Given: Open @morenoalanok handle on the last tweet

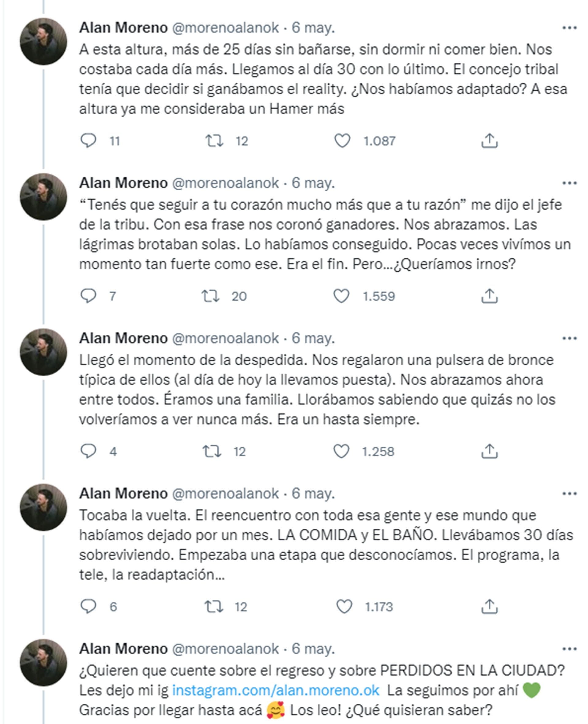Looking at the screenshot, I should [225, 649].
